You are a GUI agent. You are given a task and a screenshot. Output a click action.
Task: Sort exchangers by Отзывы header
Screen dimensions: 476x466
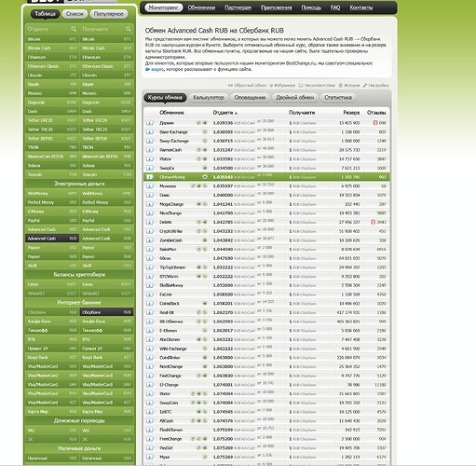click(x=376, y=113)
